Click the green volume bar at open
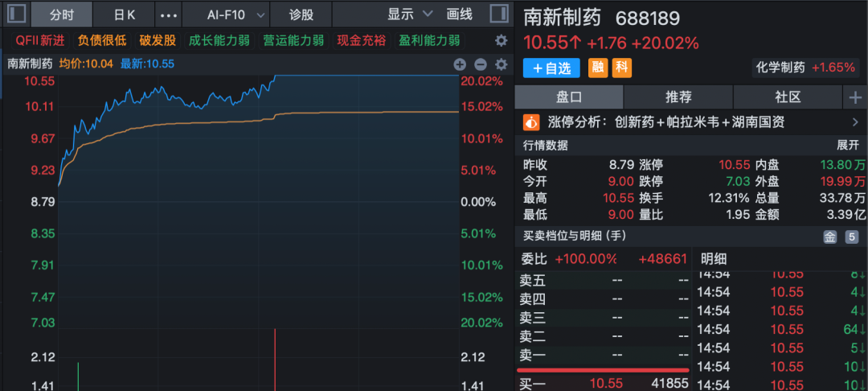This screenshot has height=391, width=868. [78, 377]
